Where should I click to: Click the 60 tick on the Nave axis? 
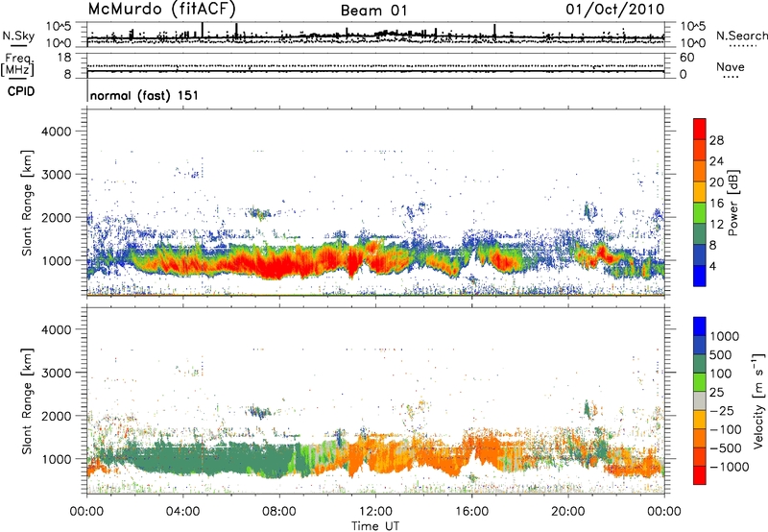click(686, 58)
